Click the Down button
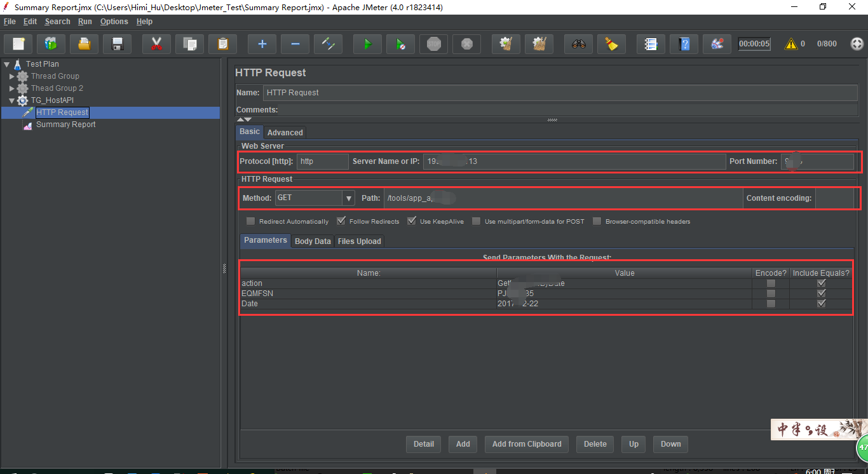Viewport: 868px width, 474px height. click(671, 444)
